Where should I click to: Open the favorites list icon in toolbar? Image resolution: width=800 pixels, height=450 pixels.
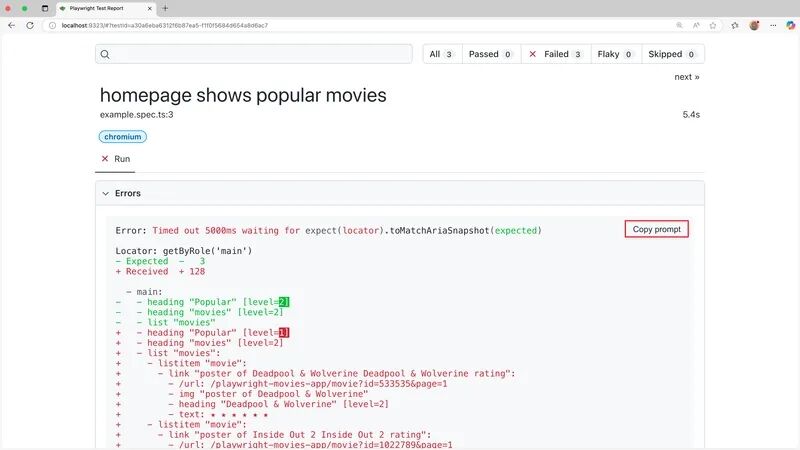(x=735, y=25)
